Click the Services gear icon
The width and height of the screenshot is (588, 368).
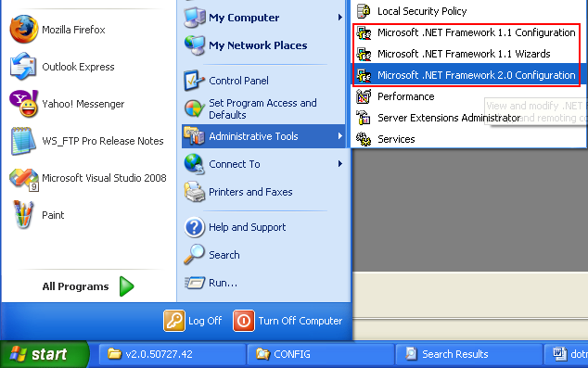click(x=364, y=139)
